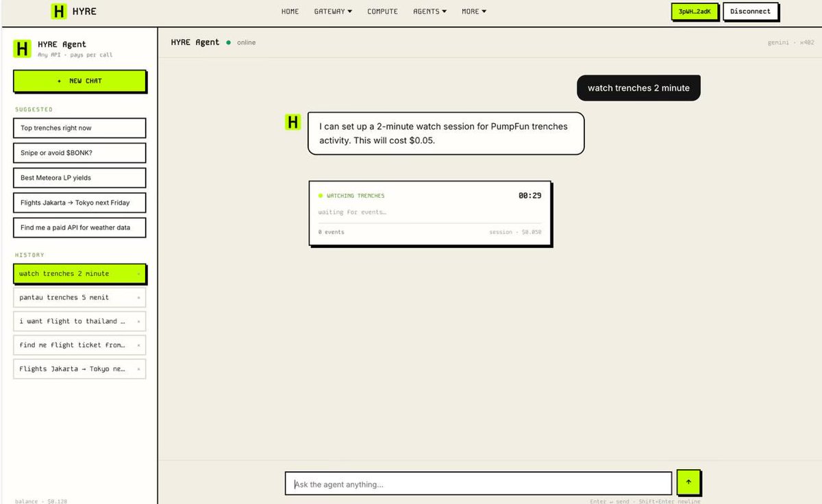The height and width of the screenshot is (504, 822).
Task: Select suggestion 'Top trenches right now'
Action: (x=79, y=128)
